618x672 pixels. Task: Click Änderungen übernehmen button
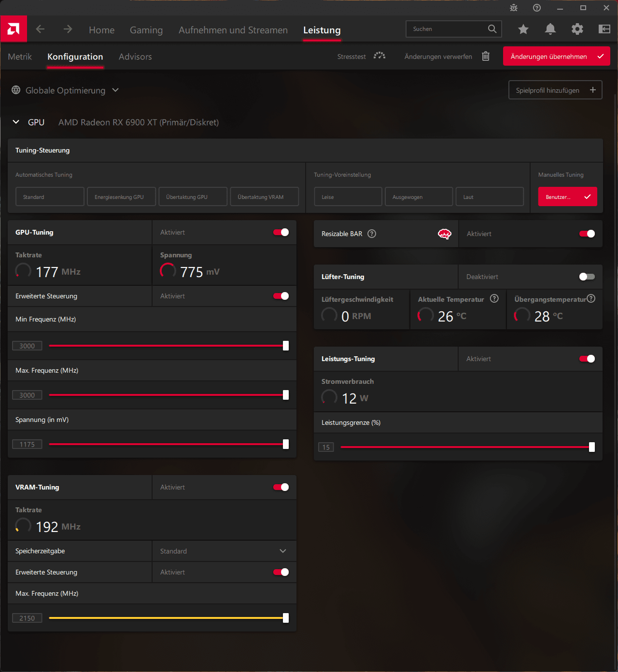coord(556,56)
